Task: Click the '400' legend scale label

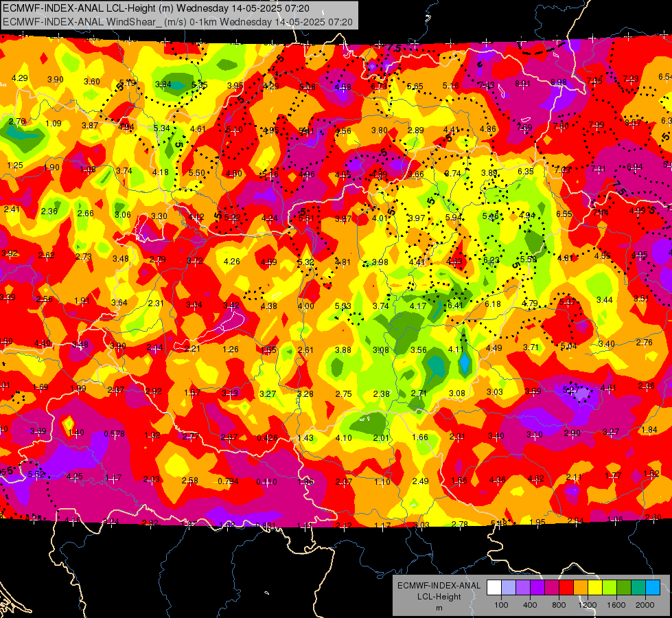Action: point(530,605)
